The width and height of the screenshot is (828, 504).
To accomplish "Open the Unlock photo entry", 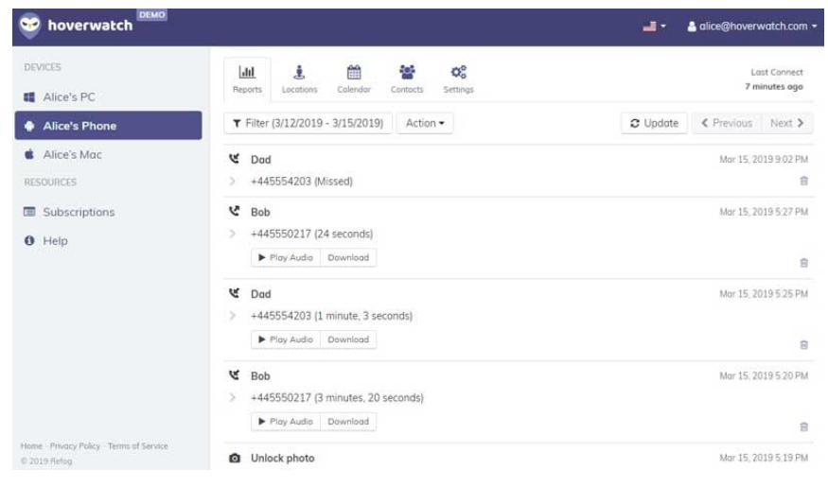I will pyautogui.click(x=283, y=458).
